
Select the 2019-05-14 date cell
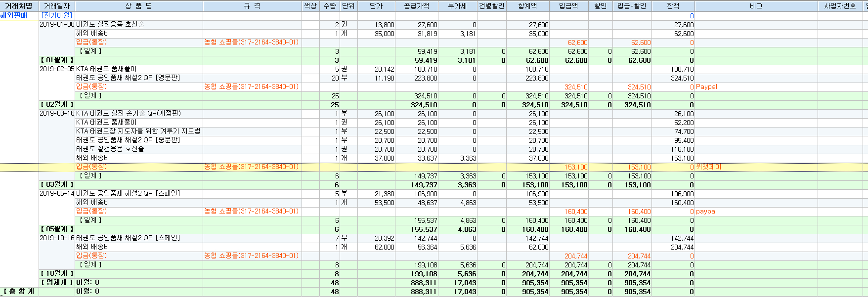click(57, 194)
